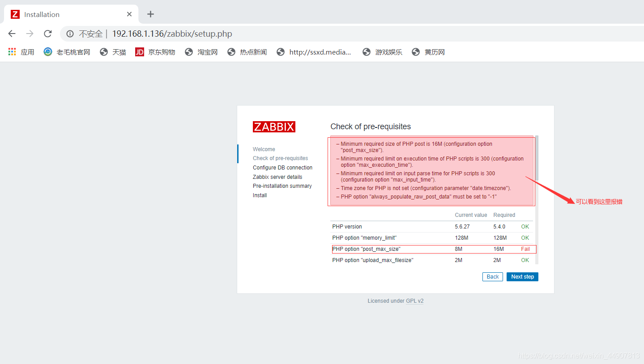Go back to the previous page in browser
644x364 pixels.
pos(12,34)
